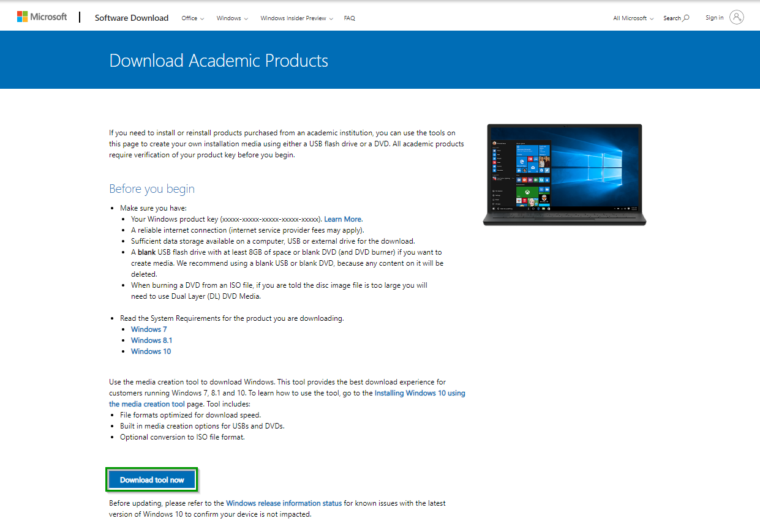Click the Download Academic Products heading

click(x=219, y=61)
